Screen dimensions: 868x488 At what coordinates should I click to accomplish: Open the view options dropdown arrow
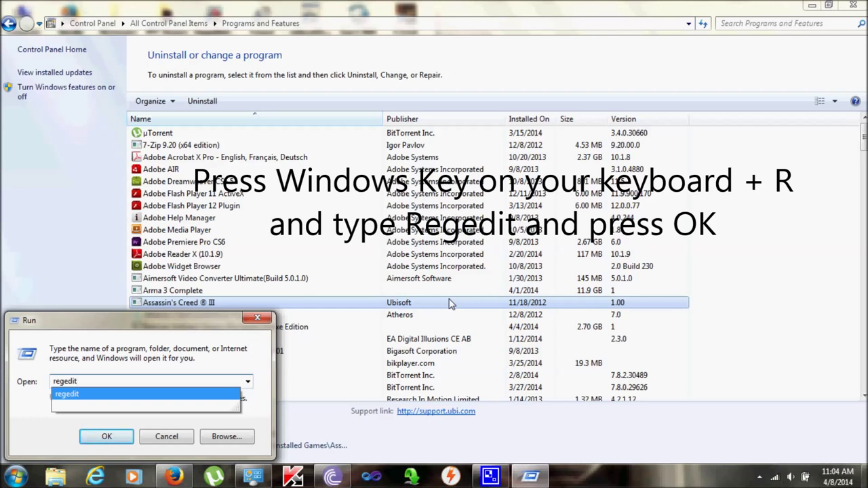pos(835,101)
